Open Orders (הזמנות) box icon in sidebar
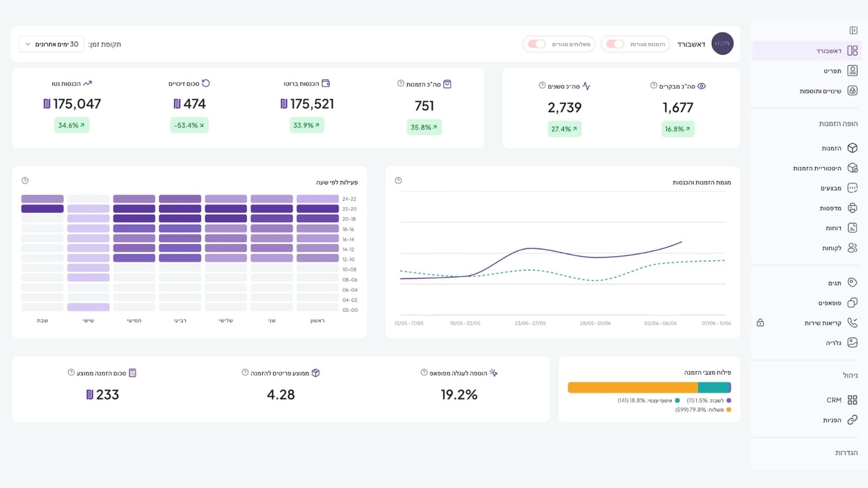Screen dimensions: 868x488 click(x=852, y=148)
